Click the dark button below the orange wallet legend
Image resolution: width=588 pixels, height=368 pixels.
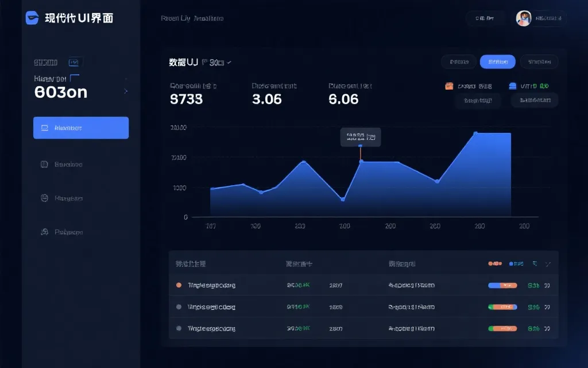coord(478,101)
